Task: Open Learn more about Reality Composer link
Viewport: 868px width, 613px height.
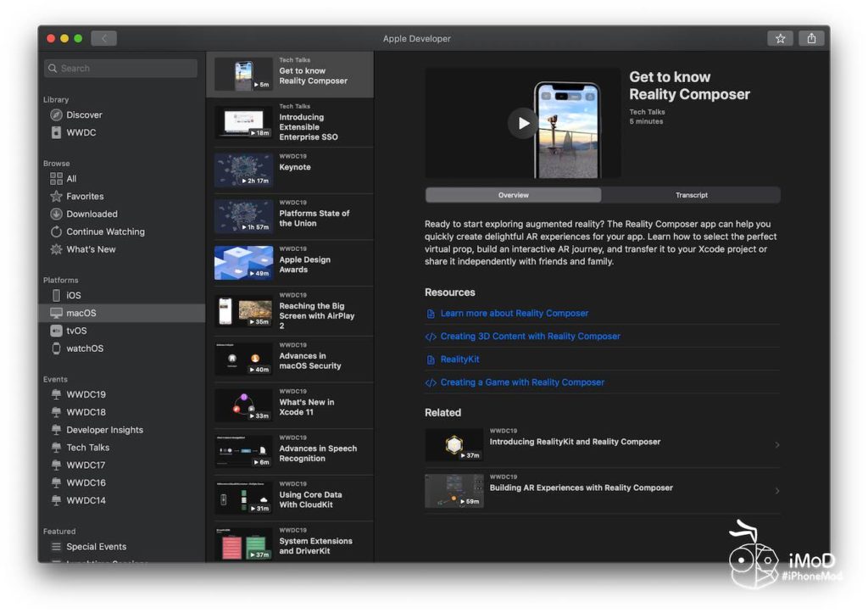Action: click(514, 313)
